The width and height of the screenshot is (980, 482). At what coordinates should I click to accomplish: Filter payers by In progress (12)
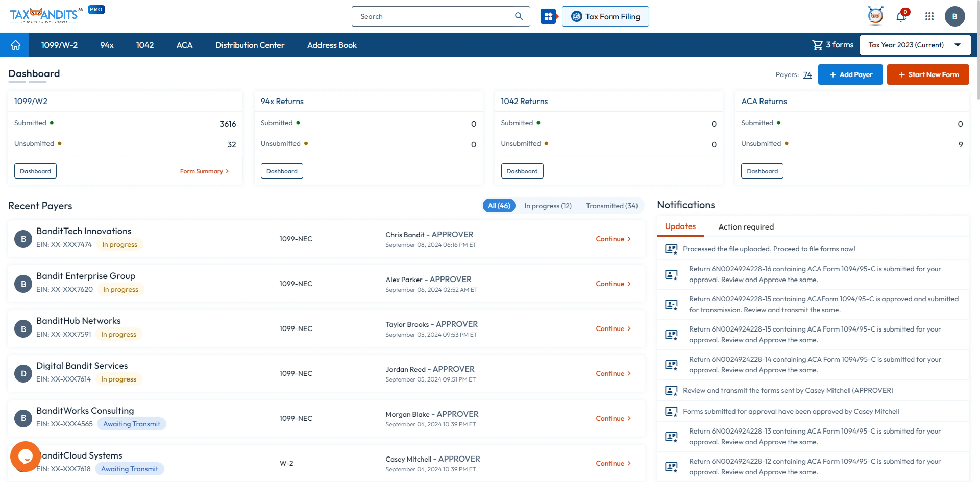click(x=548, y=206)
